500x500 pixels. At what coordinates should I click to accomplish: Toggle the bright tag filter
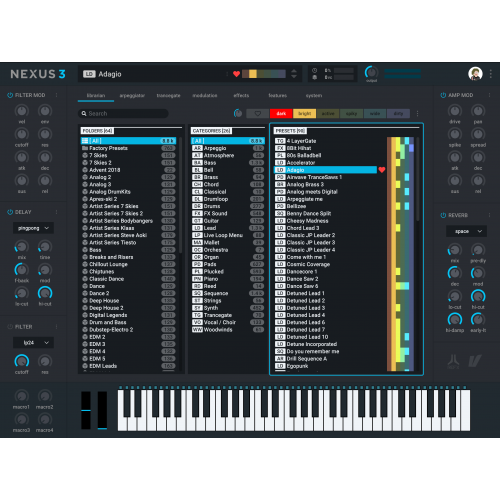(x=304, y=114)
